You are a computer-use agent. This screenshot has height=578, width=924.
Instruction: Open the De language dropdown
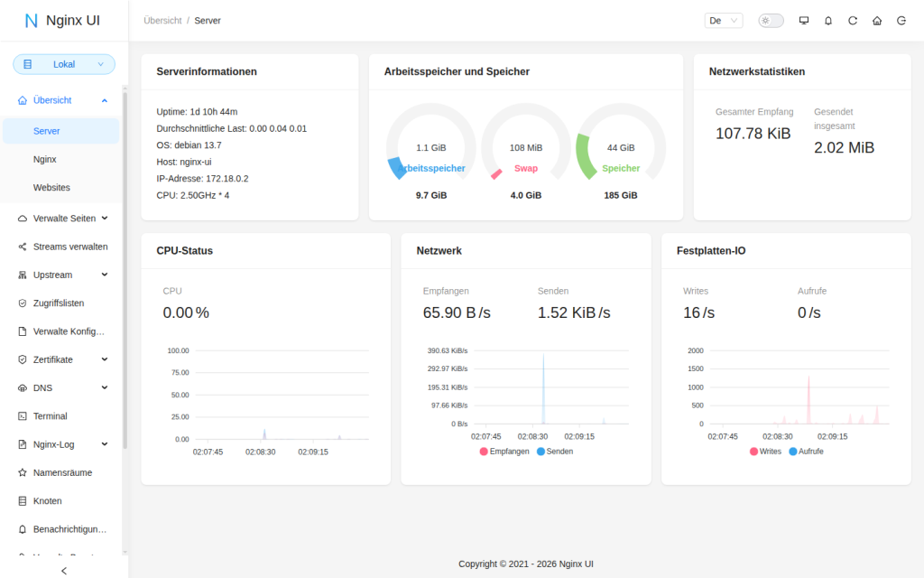click(724, 21)
